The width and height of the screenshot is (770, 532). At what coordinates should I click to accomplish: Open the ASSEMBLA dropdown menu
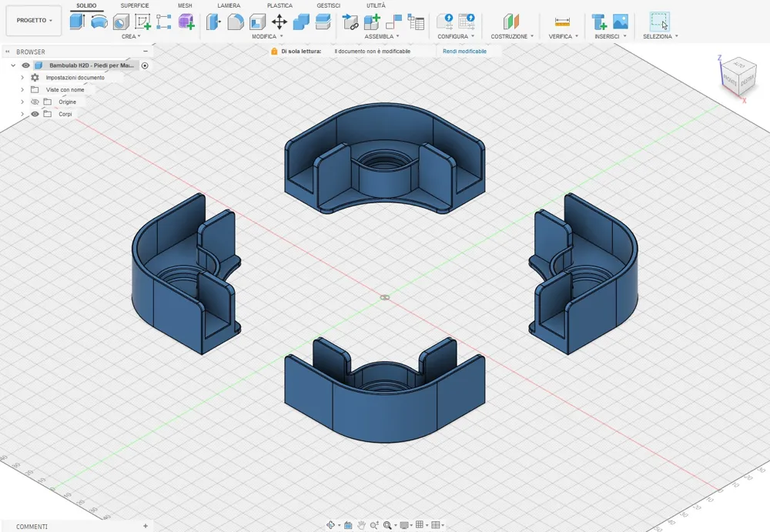(382, 36)
